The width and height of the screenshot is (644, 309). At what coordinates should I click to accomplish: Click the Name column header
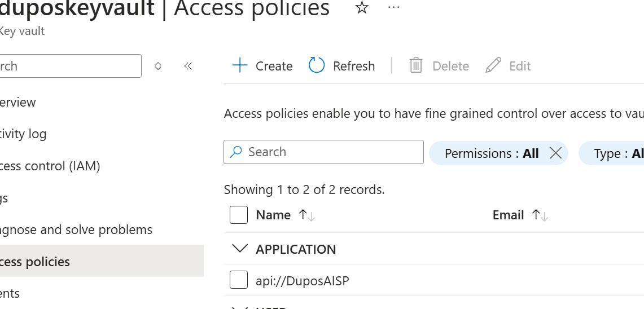click(x=273, y=215)
